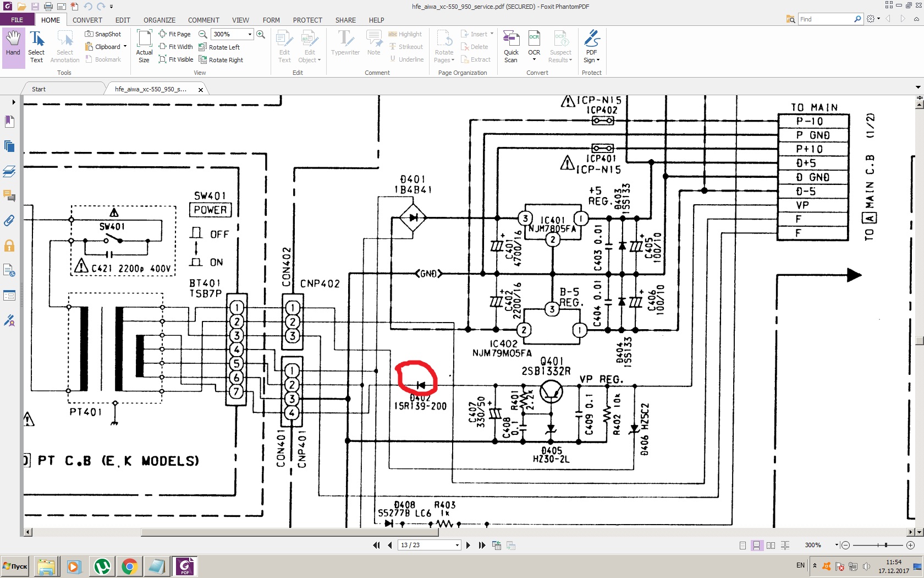Screen dimensions: 924x578
Task: Open the PDF Sign dropdown
Action: pos(598,60)
